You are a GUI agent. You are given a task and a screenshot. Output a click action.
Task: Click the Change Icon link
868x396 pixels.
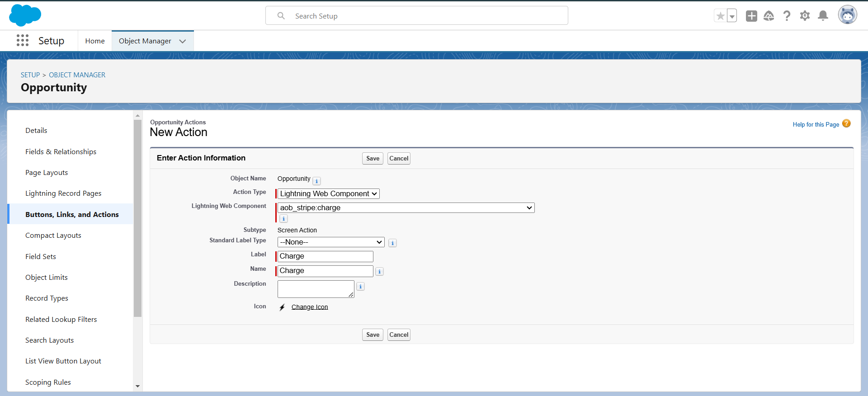point(310,307)
